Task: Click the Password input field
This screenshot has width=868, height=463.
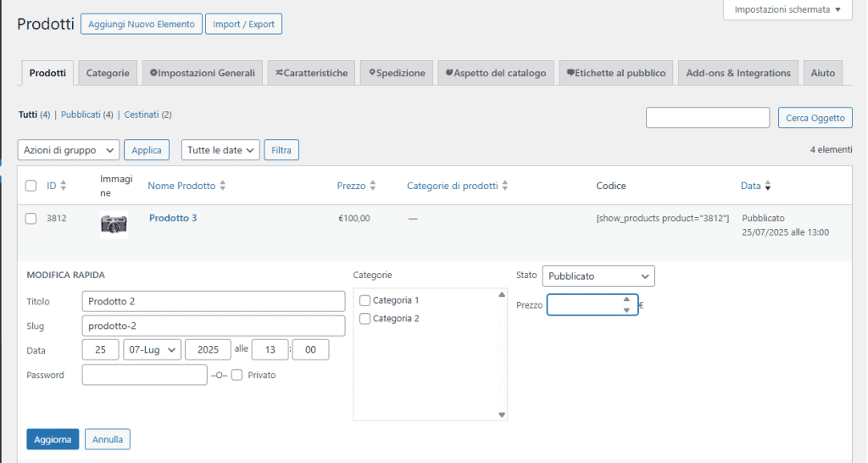Action: pyautogui.click(x=144, y=375)
